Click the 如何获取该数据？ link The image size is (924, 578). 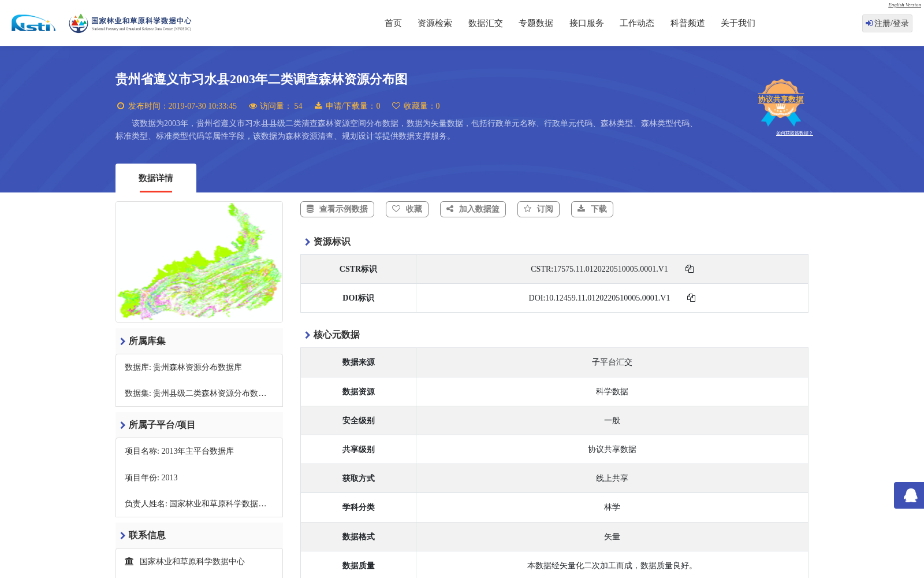tap(794, 134)
